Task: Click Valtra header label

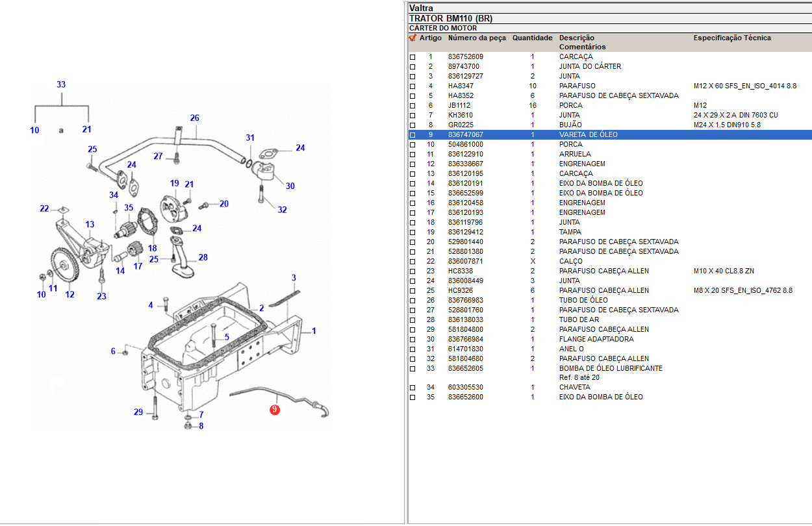Action: 421,8
